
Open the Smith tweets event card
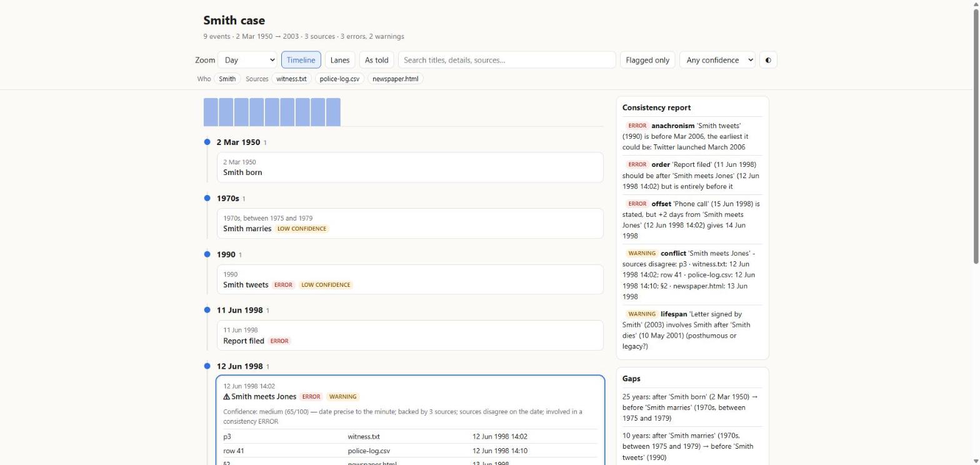pyautogui.click(x=410, y=279)
